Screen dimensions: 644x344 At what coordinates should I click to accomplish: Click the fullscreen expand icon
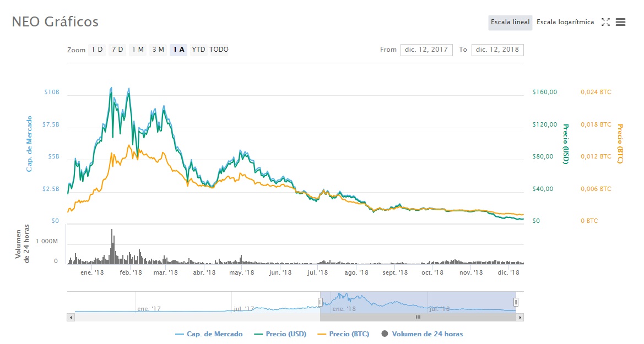click(x=605, y=22)
